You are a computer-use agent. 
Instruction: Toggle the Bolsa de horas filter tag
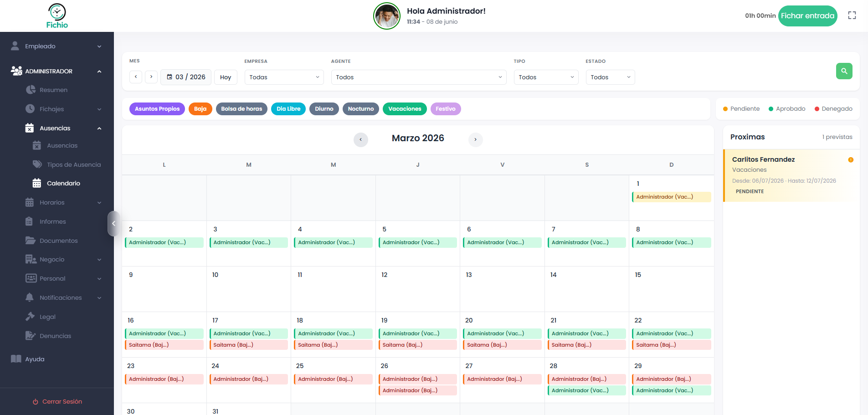tap(241, 109)
